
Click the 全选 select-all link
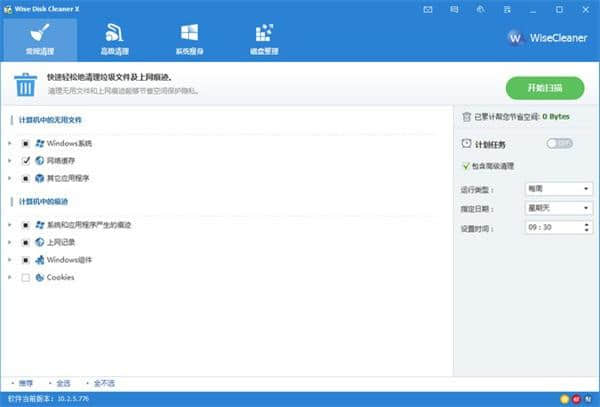62,383
